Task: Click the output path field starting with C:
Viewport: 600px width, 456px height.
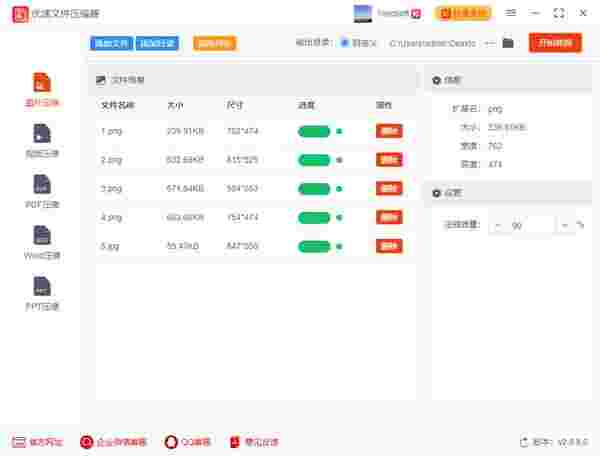Action: pyautogui.click(x=432, y=43)
